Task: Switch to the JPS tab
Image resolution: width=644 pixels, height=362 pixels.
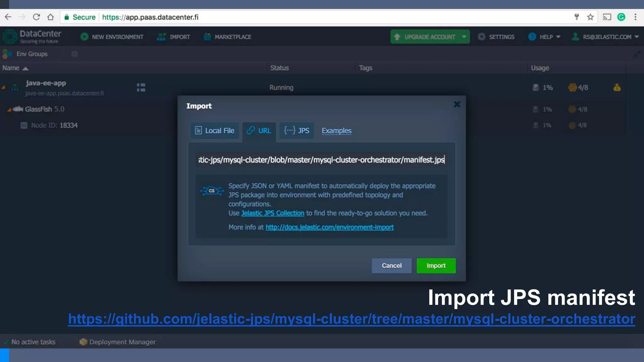Action: pos(297,131)
